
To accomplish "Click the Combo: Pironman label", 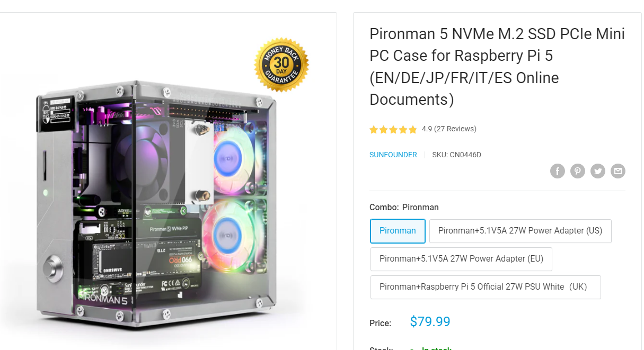I will pyautogui.click(x=404, y=208).
